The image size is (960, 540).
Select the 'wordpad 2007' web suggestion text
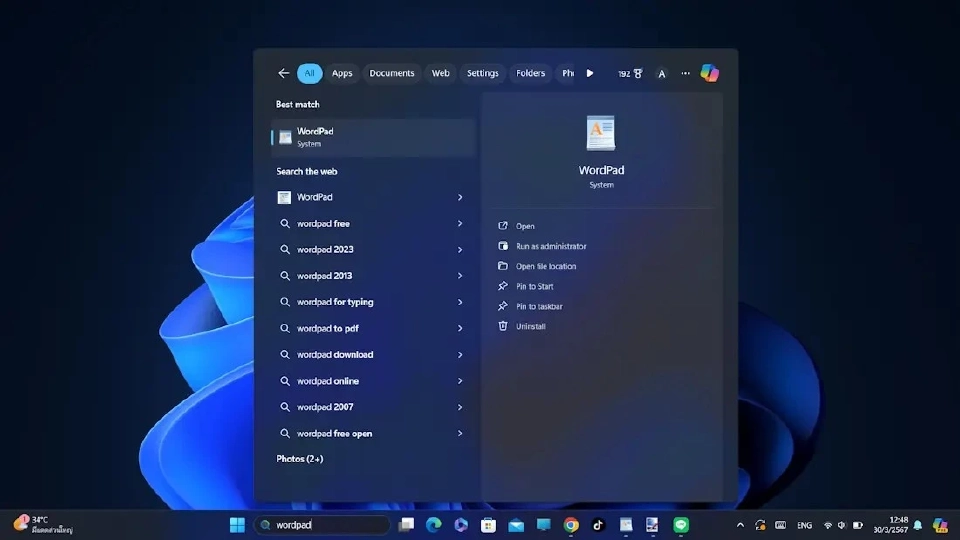(x=325, y=407)
